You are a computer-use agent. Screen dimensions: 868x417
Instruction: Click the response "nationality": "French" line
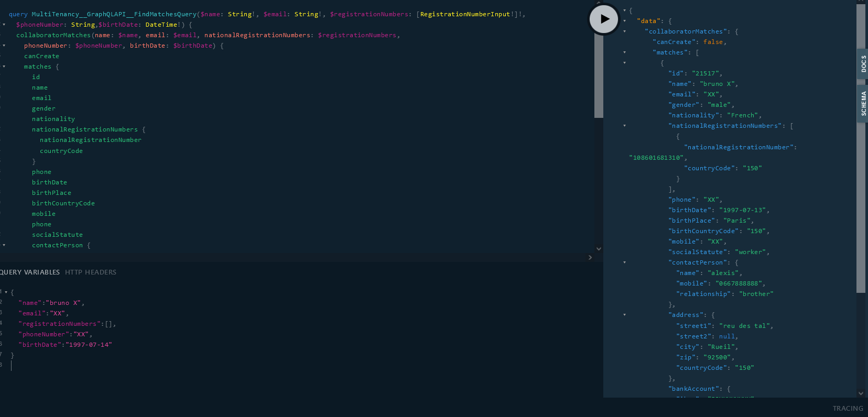point(715,115)
